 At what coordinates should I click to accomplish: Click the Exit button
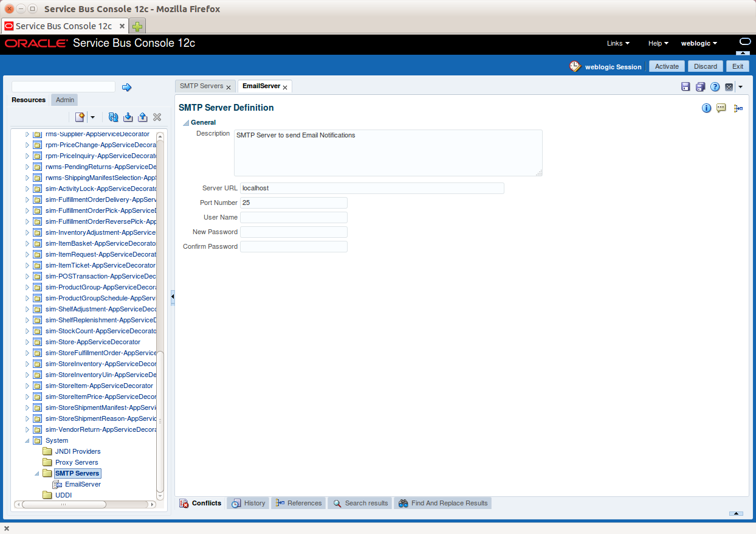pyautogui.click(x=738, y=66)
